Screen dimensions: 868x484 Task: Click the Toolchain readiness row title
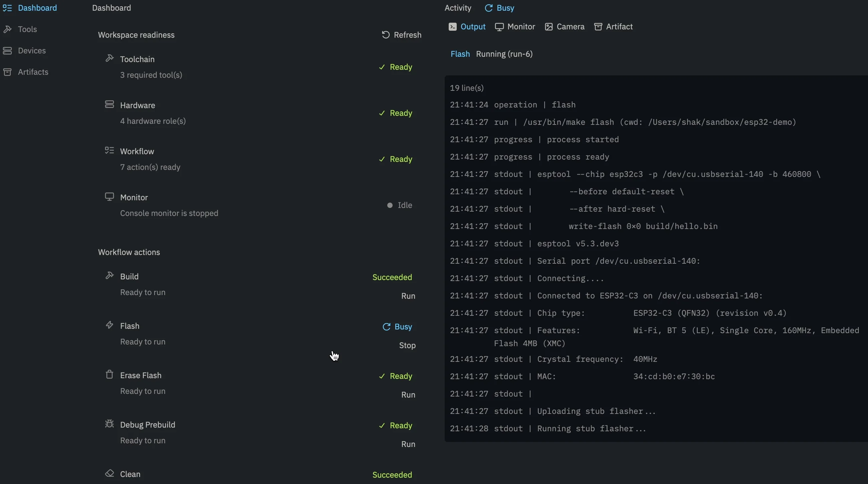[137, 59]
